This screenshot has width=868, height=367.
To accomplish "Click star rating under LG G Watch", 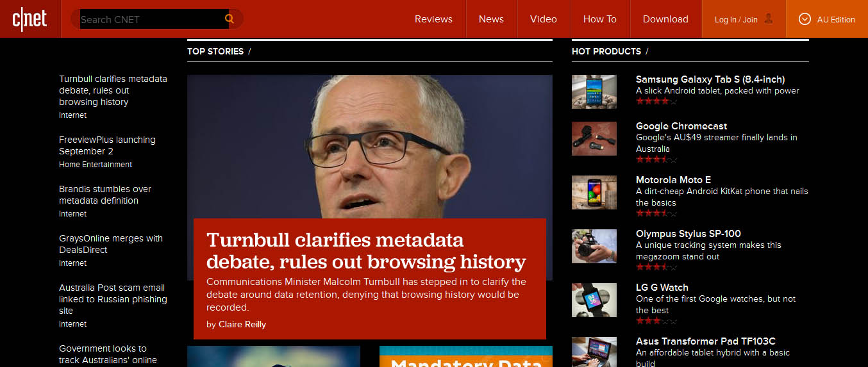I will point(656,321).
